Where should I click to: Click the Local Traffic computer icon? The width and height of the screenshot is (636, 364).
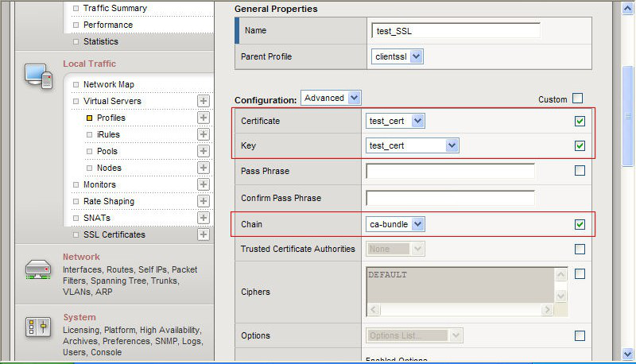point(38,76)
